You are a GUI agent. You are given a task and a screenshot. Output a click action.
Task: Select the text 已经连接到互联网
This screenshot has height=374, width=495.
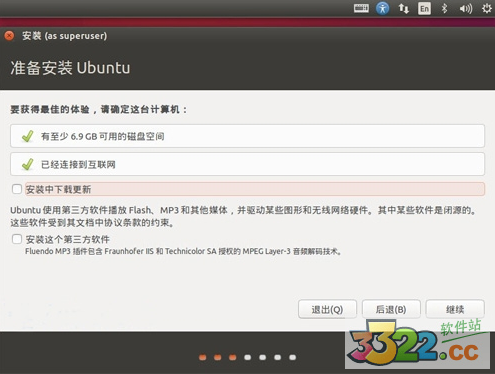tap(78, 164)
